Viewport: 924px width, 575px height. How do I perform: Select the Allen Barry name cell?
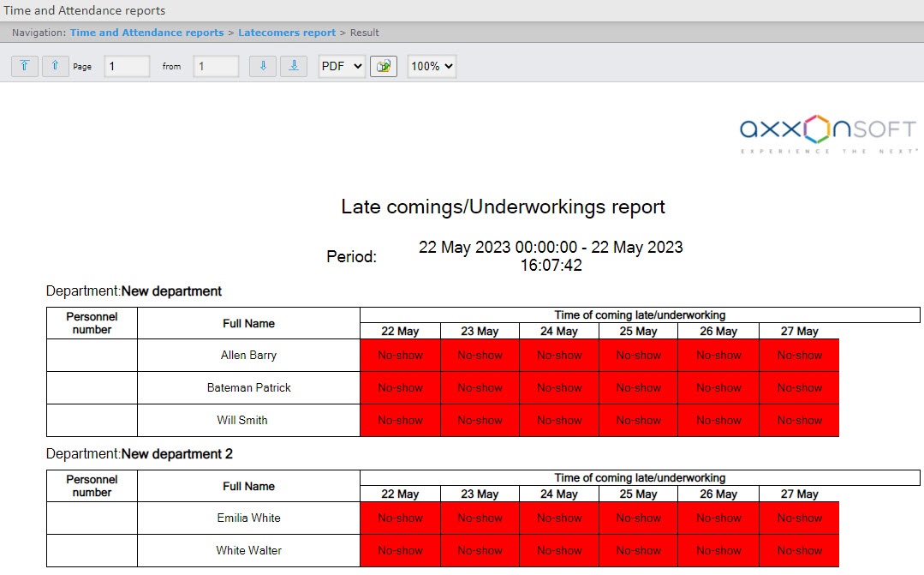point(248,355)
